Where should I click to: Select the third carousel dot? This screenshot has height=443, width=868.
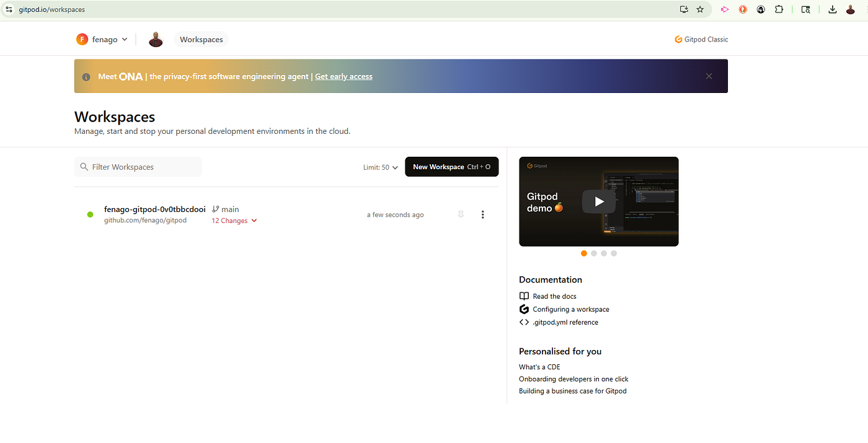coord(604,253)
